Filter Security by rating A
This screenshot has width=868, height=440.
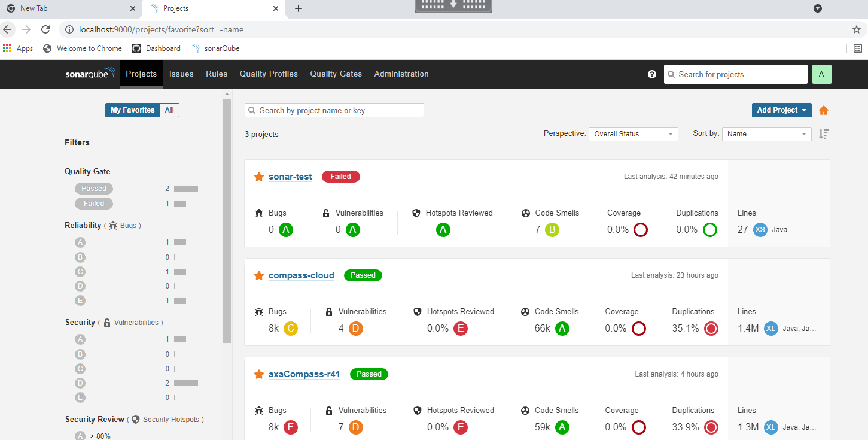80,339
